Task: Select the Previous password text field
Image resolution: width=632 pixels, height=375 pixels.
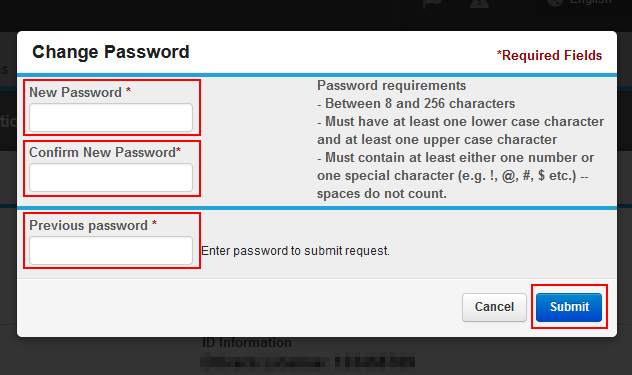Action: pyautogui.click(x=111, y=250)
